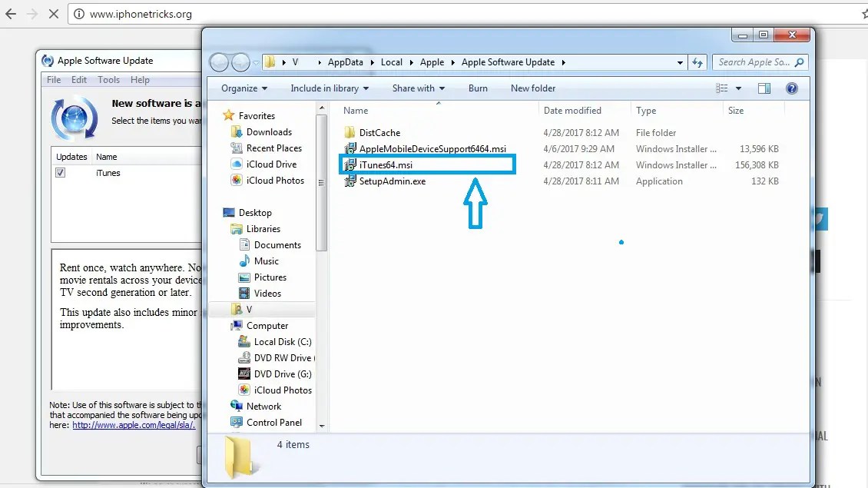Open the Organize dropdown menu
The width and height of the screenshot is (868, 488).
pyautogui.click(x=244, y=88)
